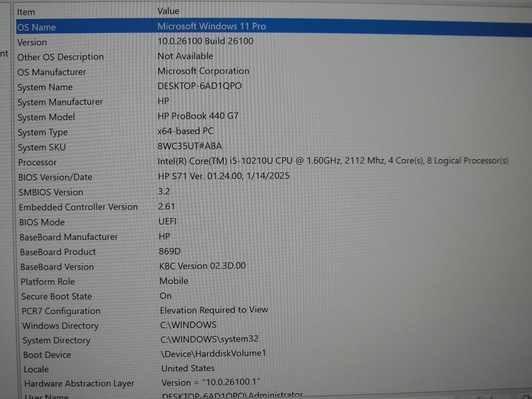
Task: Click the System Manufacturer entry
Action: coord(60,102)
